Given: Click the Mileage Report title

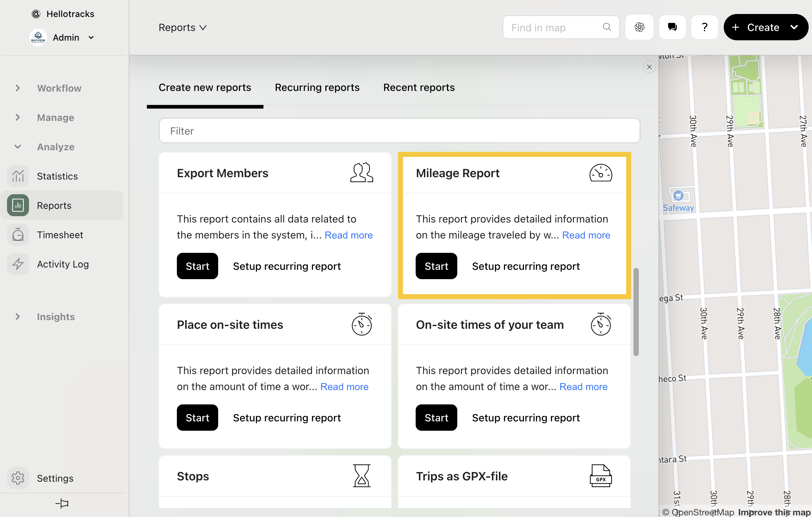Looking at the screenshot, I should click(x=458, y=173).
